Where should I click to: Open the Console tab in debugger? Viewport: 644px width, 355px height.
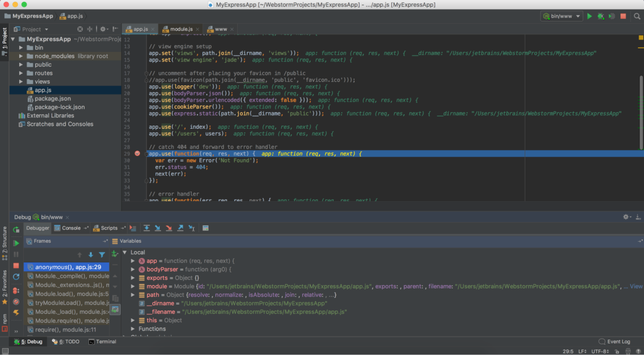pos(71,228)
